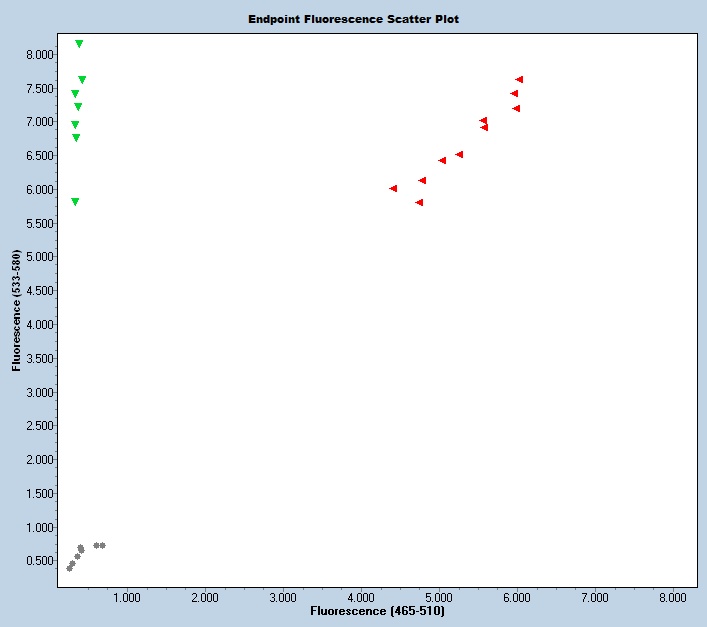Select the rightmost gray data point
Viewport: 707px width, 627px height.
[x=102, y=545]
